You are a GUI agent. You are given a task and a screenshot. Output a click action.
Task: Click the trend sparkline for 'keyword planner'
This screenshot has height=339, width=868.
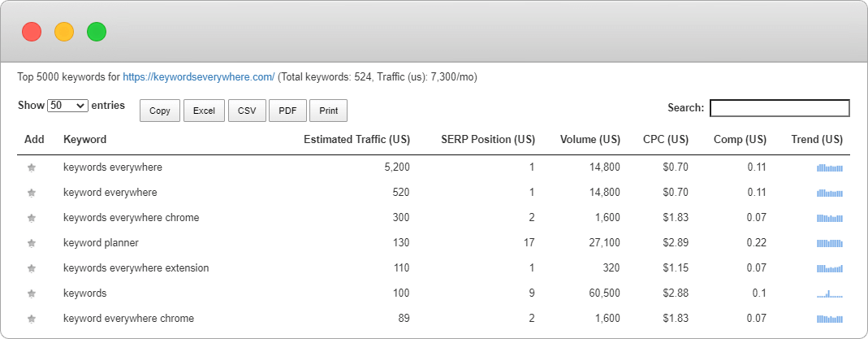click(x=829, y=243)
